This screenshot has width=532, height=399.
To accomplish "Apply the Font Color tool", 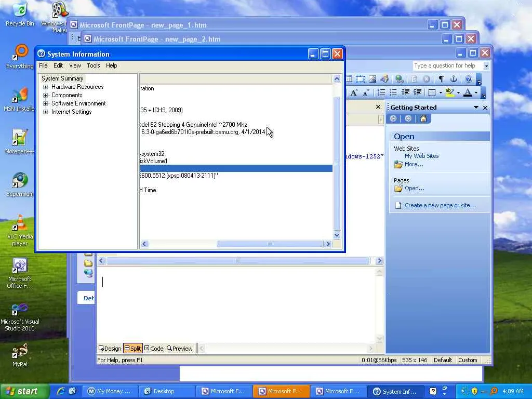I will 468,92.
